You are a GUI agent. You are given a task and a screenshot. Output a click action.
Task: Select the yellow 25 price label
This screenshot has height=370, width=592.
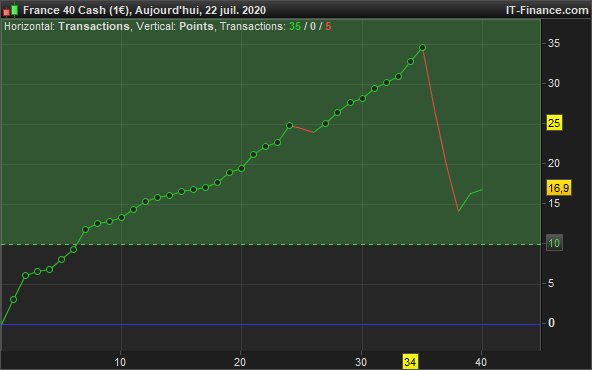pyautogui.click(x=554, y=123)
